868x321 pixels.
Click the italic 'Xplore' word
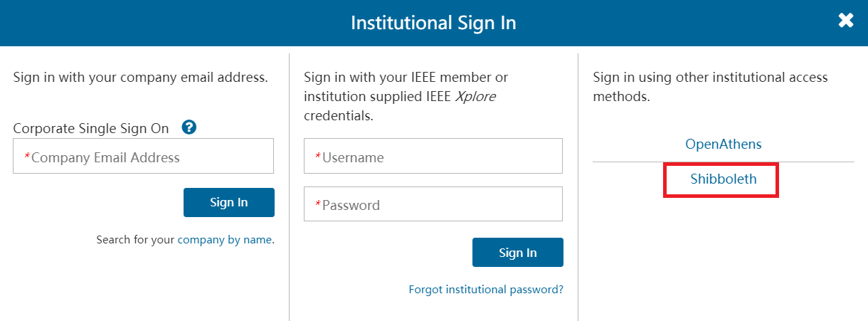[x=475, y=96]
